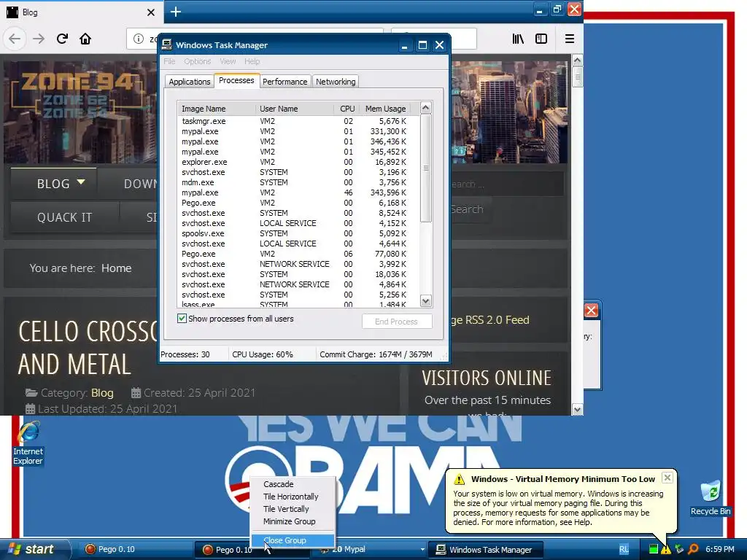Open Internet Explorer desktop icon

click(x=28, y=443)
